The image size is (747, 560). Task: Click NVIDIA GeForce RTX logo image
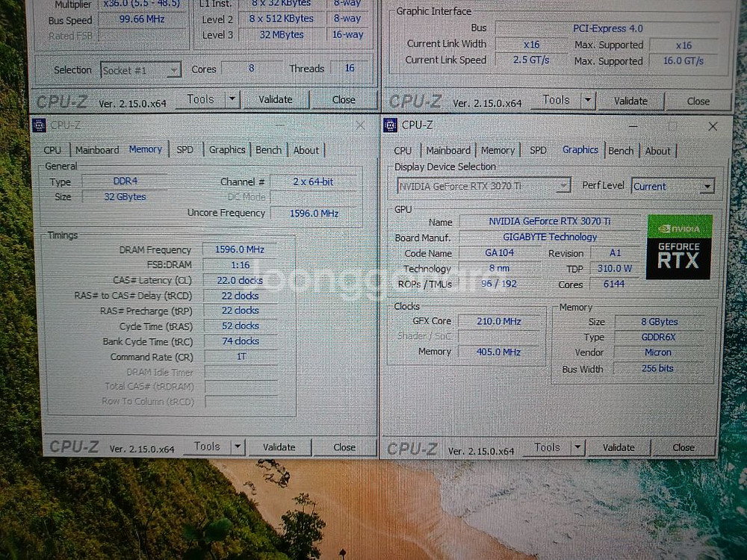679,246
